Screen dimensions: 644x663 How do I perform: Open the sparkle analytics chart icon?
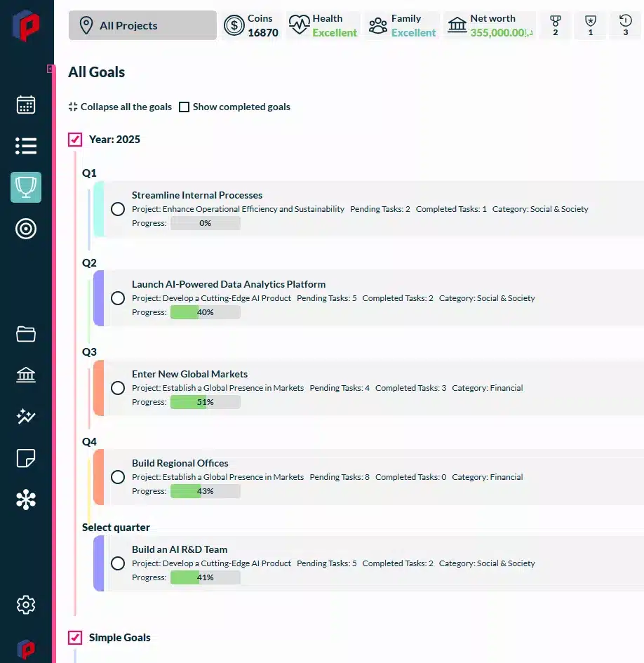[26, 417]
